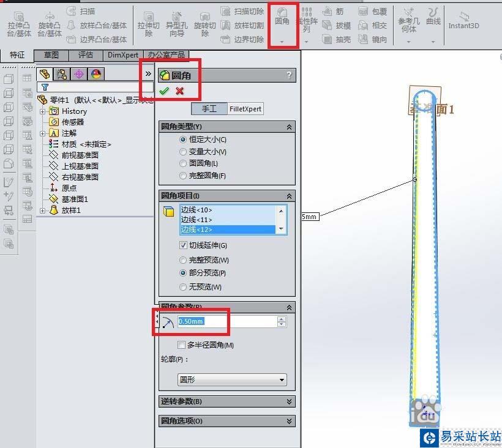Expand the 逆转参数(B) section

tap(289, 401)
